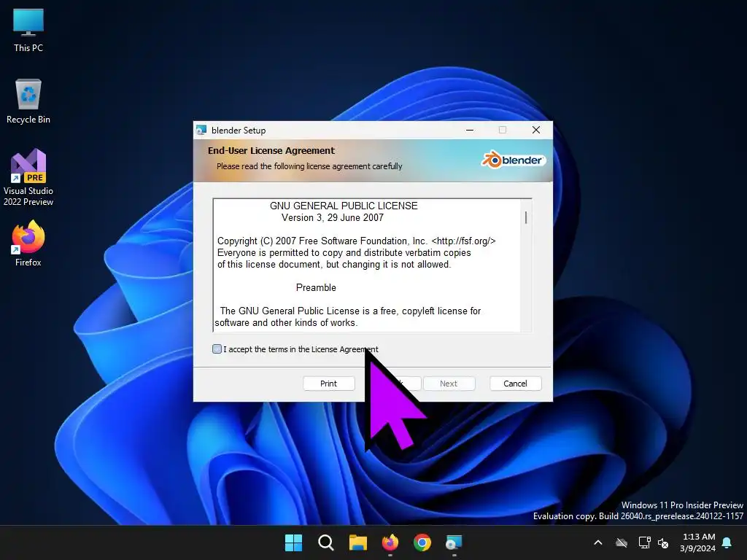Open the Windows Start menu
Screen dimensions: 747x560
293,542
